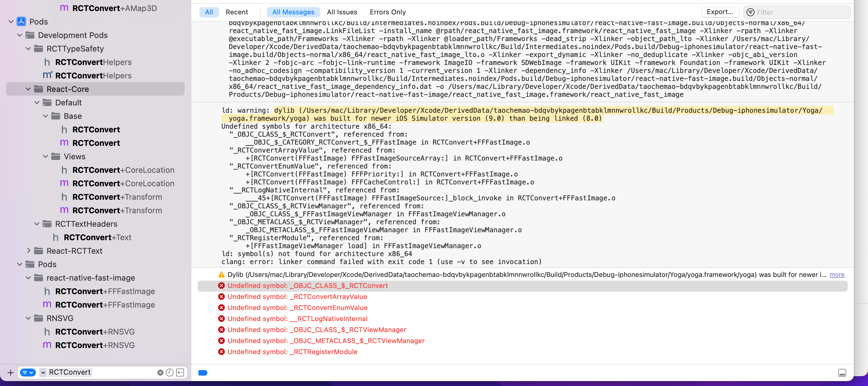Toggle the debug area panel button
The width and height of the screenshot is (868, 386).
[842, 373]
